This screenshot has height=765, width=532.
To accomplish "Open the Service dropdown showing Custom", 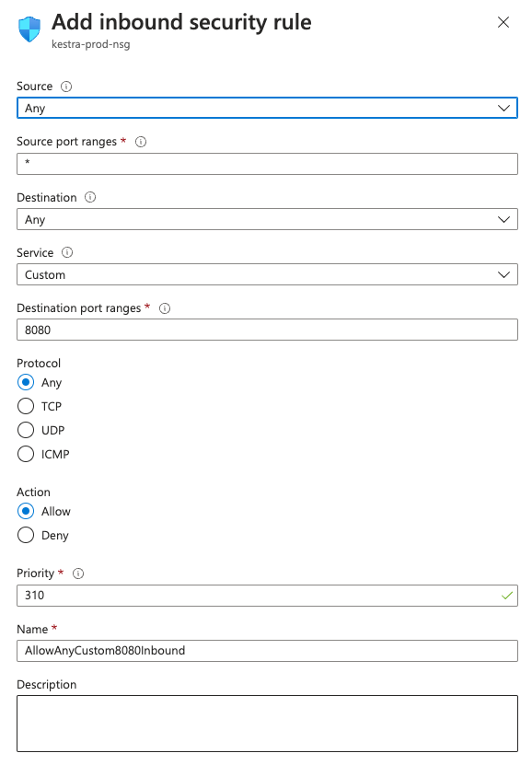I will tap(267, 274).
